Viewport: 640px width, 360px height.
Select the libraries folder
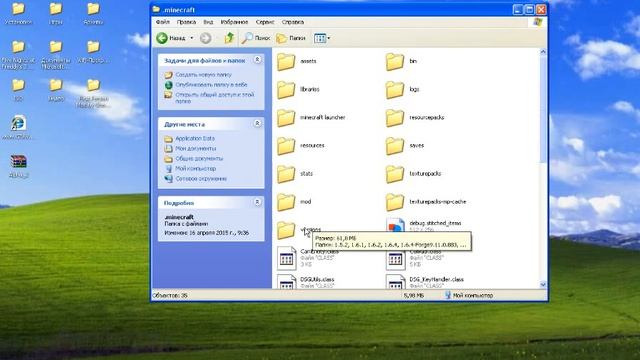click(298, 89)
